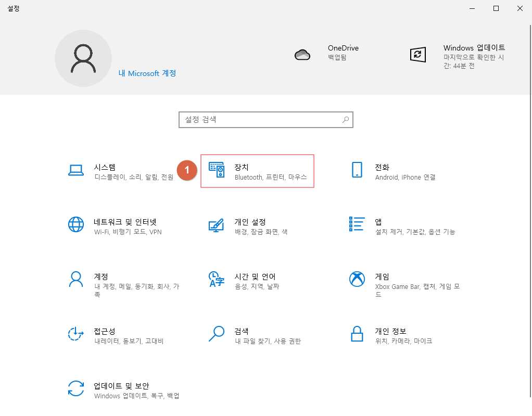Select the 장치 category title

click(x=242, y=167)
